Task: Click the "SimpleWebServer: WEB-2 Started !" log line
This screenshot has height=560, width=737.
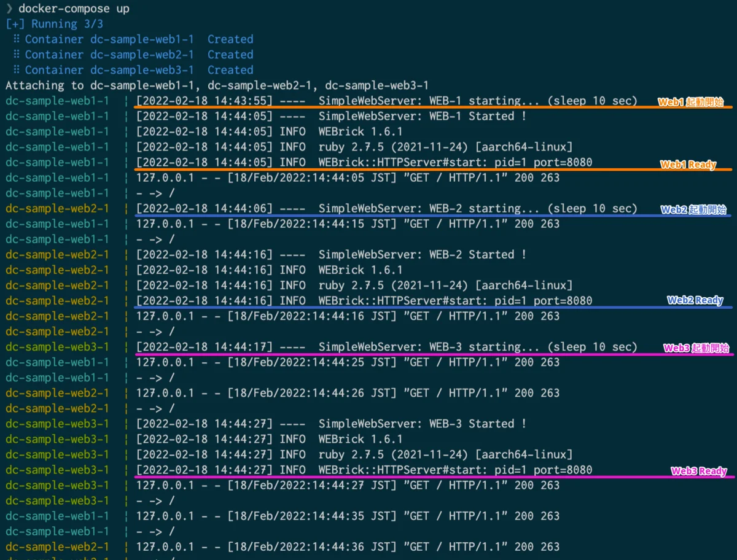Action: coord(266,254)
